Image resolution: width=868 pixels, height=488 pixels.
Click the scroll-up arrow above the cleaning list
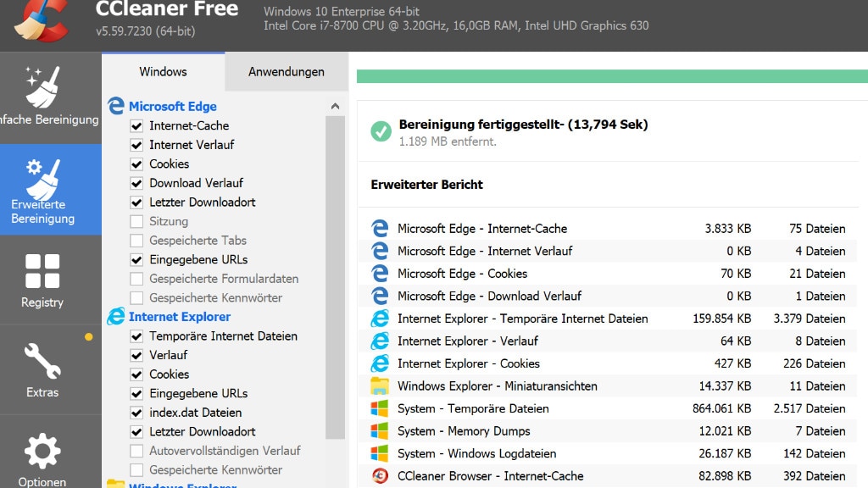point(335,106)
